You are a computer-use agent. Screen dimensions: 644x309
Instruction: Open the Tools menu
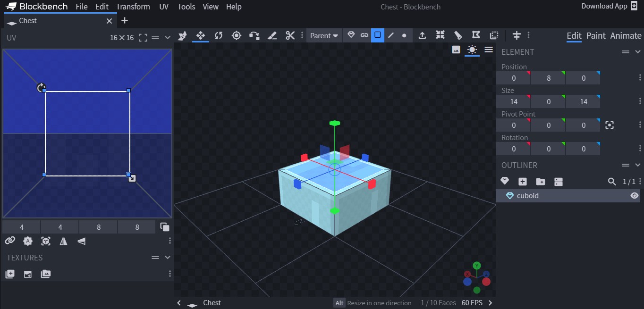pyautogui.click(x=186, y=7)
